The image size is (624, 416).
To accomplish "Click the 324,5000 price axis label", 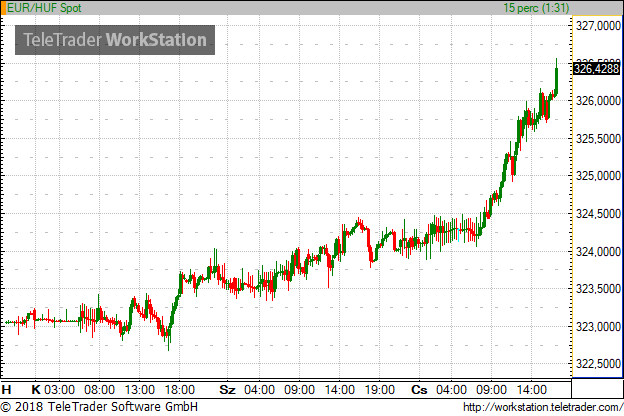I will (x=598, y=214).
